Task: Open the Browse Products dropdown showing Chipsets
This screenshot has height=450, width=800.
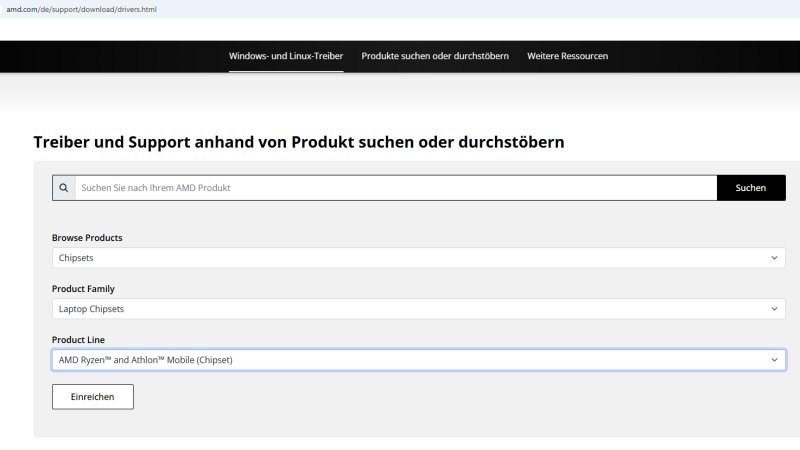Action: [x=418, y=258]
